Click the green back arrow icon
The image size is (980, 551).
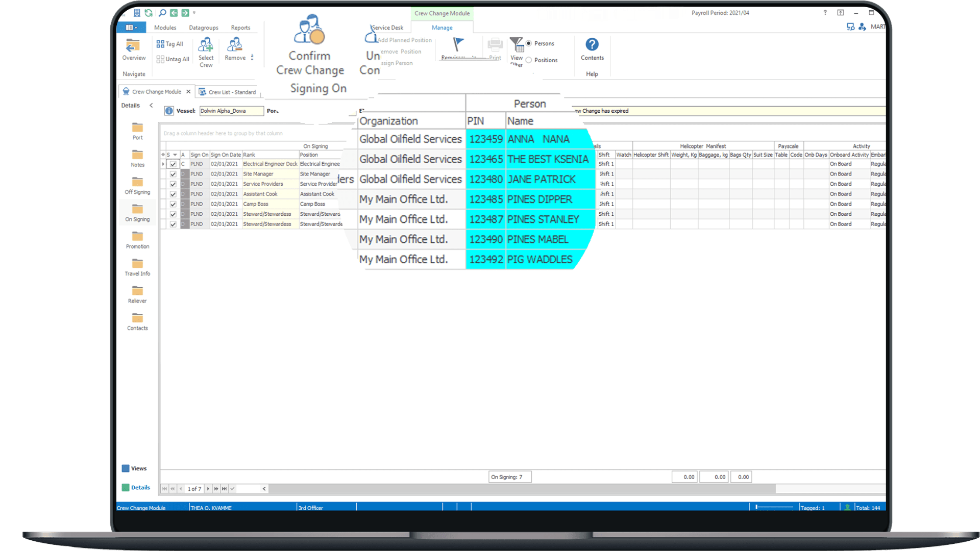(x=174, y=13)
